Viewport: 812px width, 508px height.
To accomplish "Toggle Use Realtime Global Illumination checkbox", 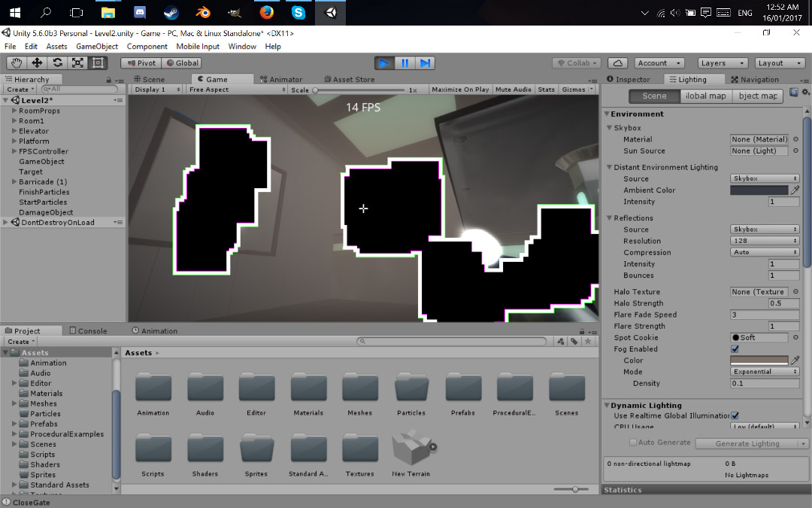I will [x=735, y=415].
